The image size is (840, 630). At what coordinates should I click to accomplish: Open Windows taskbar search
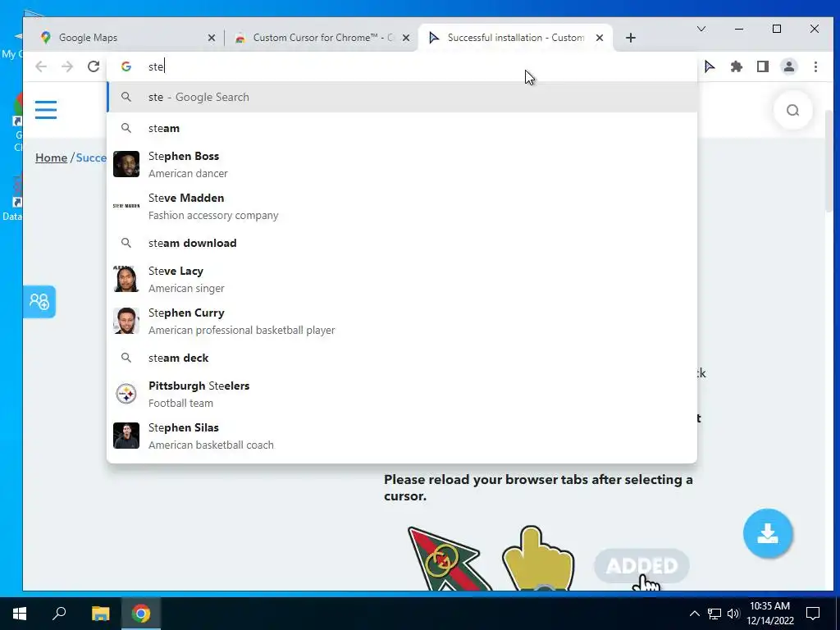click(x=59, y=614)
